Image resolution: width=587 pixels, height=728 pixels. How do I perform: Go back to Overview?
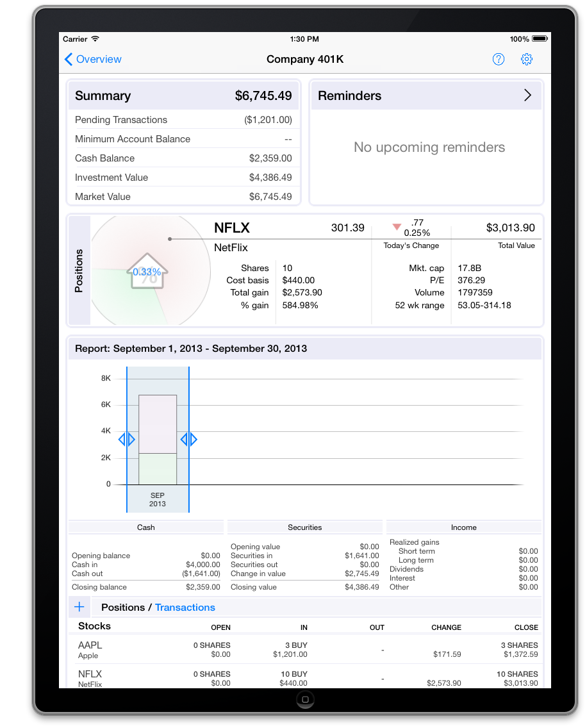93,60
